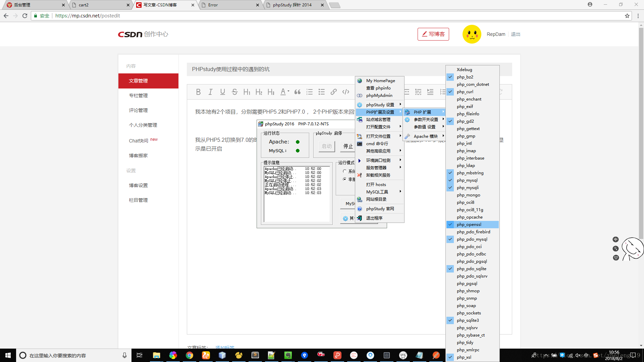This screenshot has height=362, width=644.
Task: Bookmark this page with star icon
Action: (627, 16)
